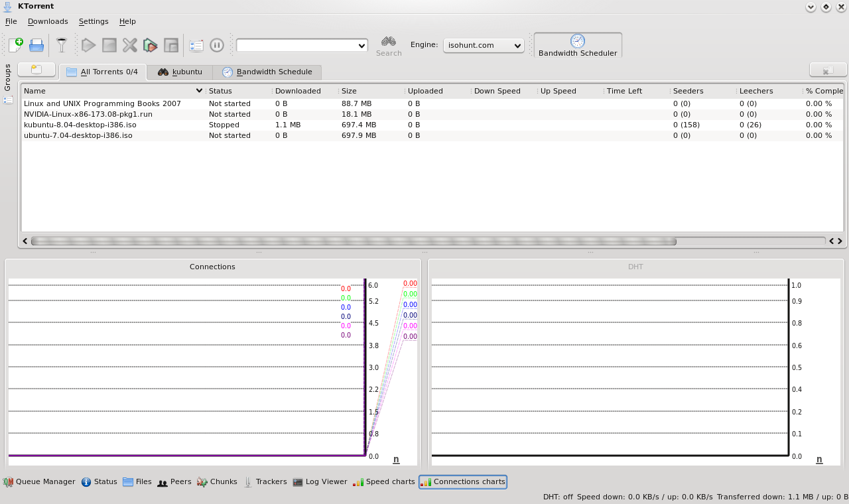Sort by the Seeders column header
849x504 pixels.
[703, 91]
